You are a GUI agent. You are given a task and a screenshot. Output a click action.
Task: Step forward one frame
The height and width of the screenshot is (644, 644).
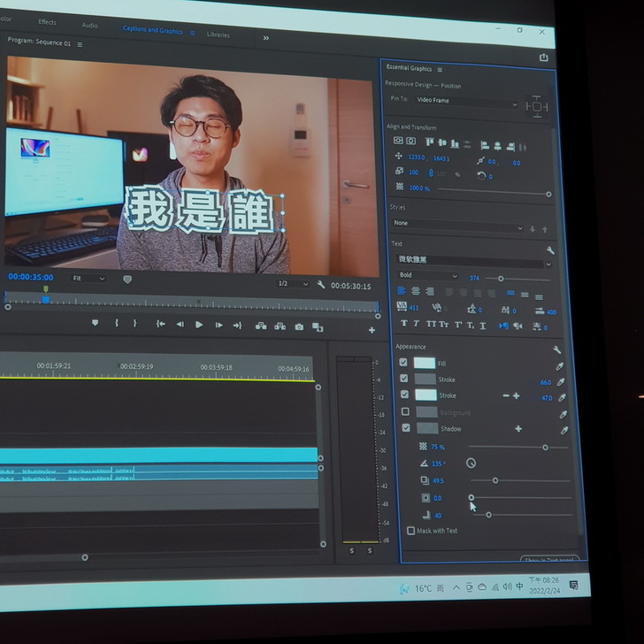click(x=218, y=326)
